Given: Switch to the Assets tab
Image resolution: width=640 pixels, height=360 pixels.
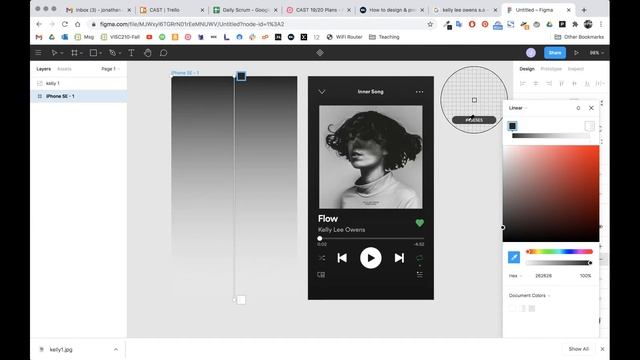Looking at the screenshot, I should click(x=64, y=69).
